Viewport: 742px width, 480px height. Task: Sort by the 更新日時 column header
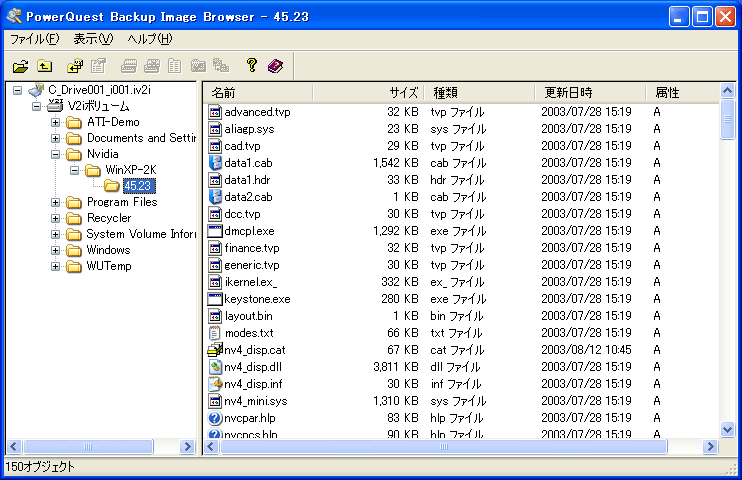tap(590, 93)
